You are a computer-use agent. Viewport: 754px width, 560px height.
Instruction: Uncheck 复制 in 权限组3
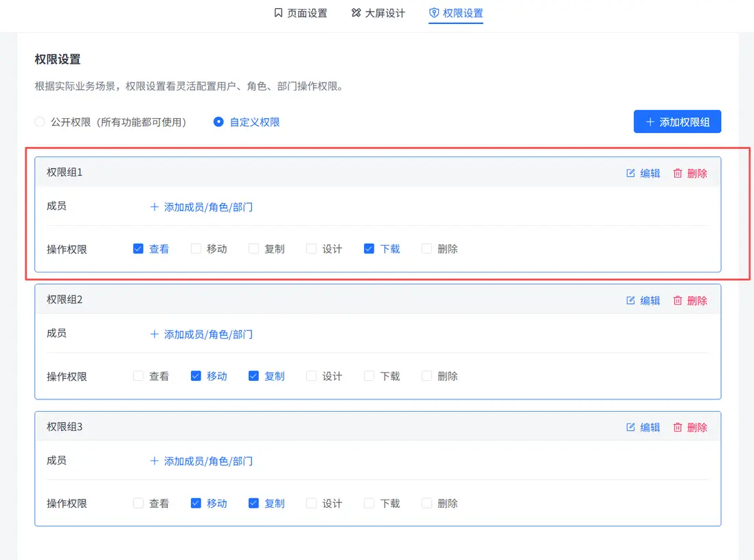[253, 503]
